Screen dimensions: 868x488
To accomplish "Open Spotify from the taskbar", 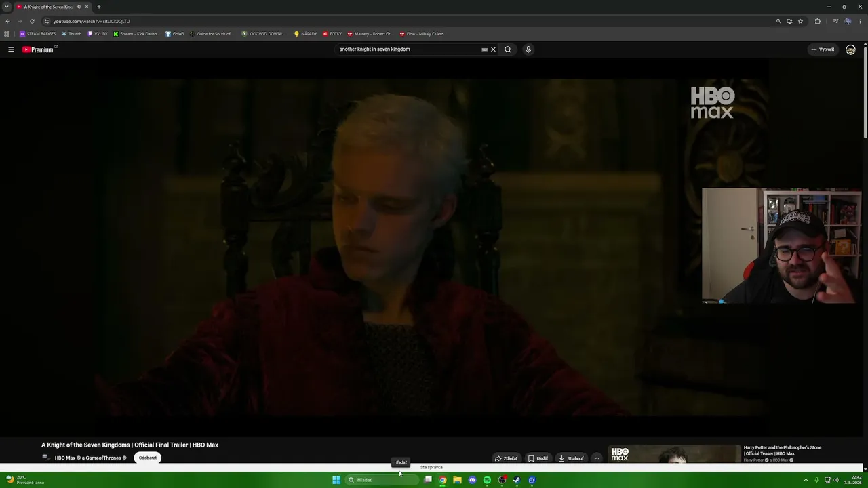I will [x=487, y=480].
